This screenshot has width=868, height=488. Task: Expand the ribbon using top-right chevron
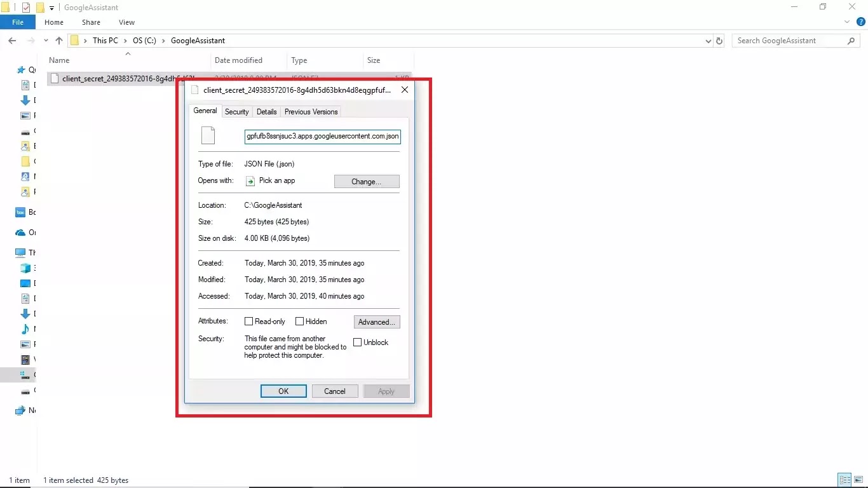848,22
